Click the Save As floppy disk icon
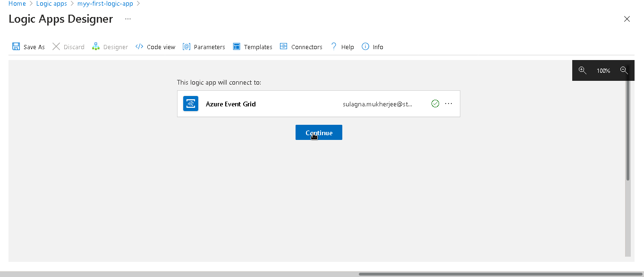The image size is (644, 277). (x=16, y=46)
